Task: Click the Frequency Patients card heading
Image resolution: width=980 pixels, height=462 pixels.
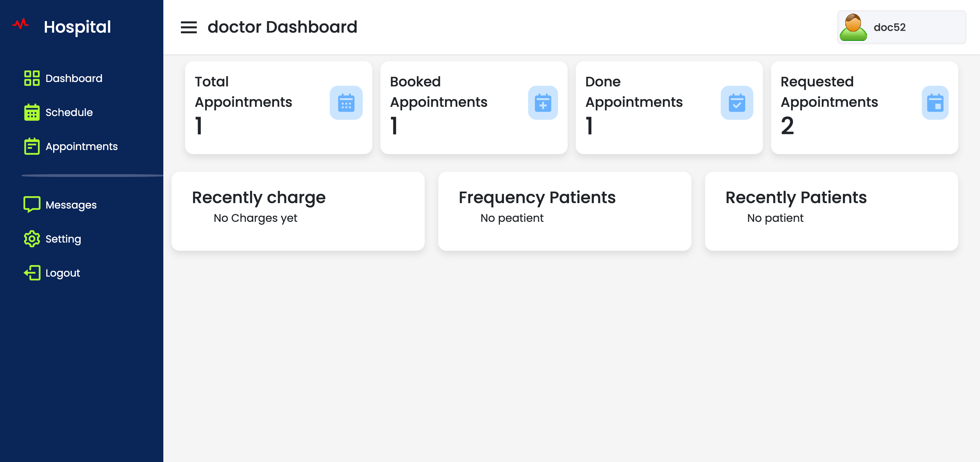Action: point(538,197)
